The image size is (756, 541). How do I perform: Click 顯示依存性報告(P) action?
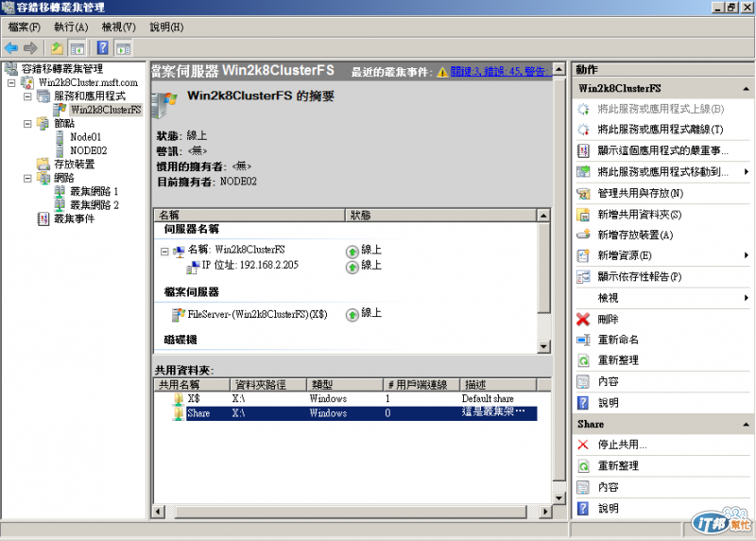pos(640,276)
